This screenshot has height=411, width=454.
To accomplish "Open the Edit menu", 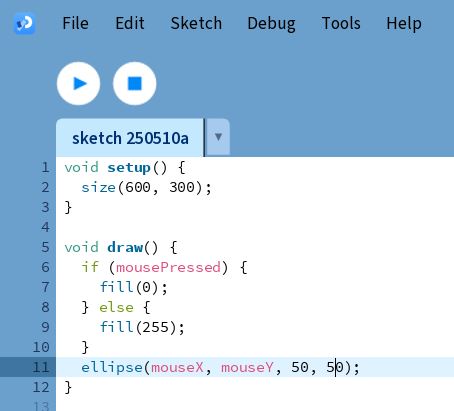I will 130,23.
